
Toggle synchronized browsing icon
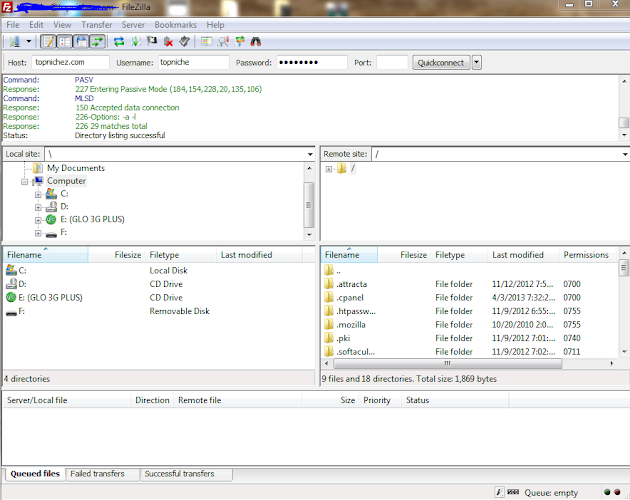coord(240,41)
